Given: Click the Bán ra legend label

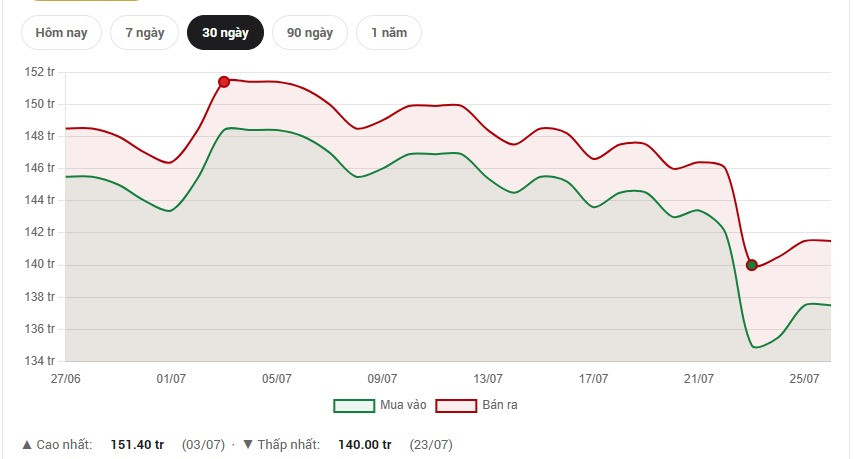Looking at the screenshot, I should tap(500, 405).
